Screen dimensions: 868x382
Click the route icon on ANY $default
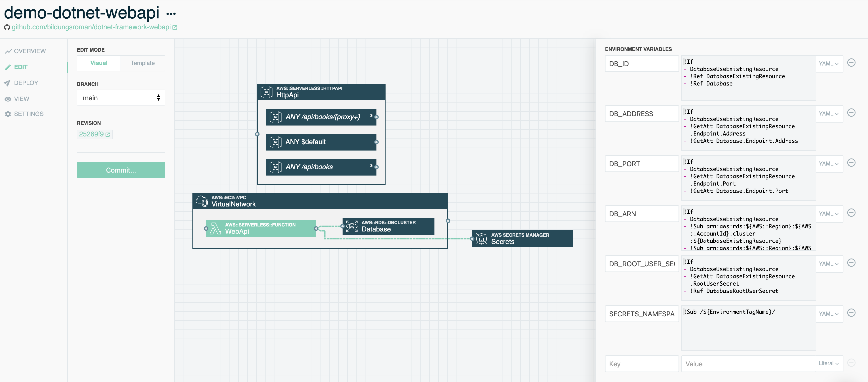tap(275, 142)
